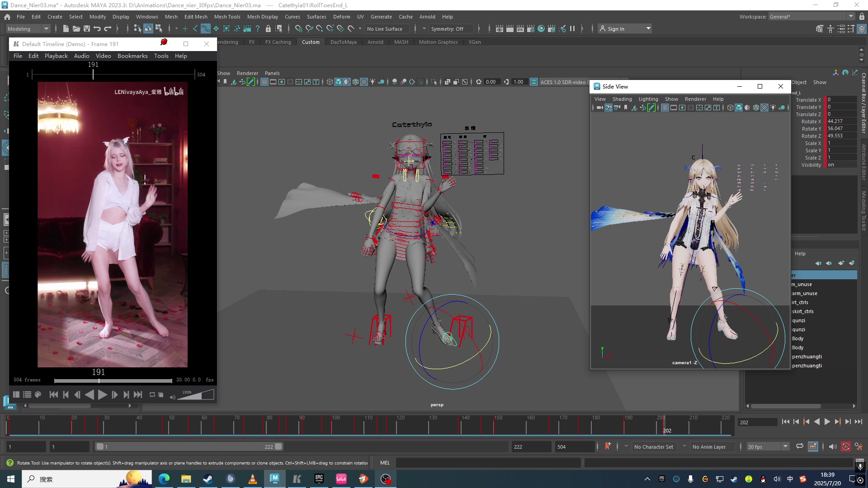Image resolution: width=868 pixels, height=488 pixels.
Task: Open the Arnold menu in the main menu bar
Action: click(x=427, y=17)
